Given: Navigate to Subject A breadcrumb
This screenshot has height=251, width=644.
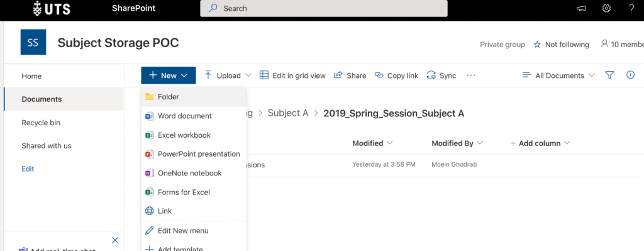Looking at the screenshot, I should (288, 113).
